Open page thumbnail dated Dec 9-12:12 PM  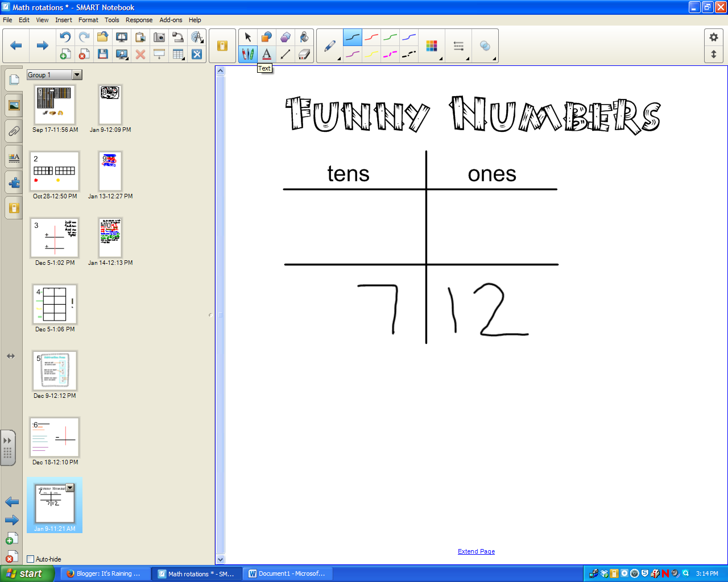pyautogui.click(x=55, y=371)
